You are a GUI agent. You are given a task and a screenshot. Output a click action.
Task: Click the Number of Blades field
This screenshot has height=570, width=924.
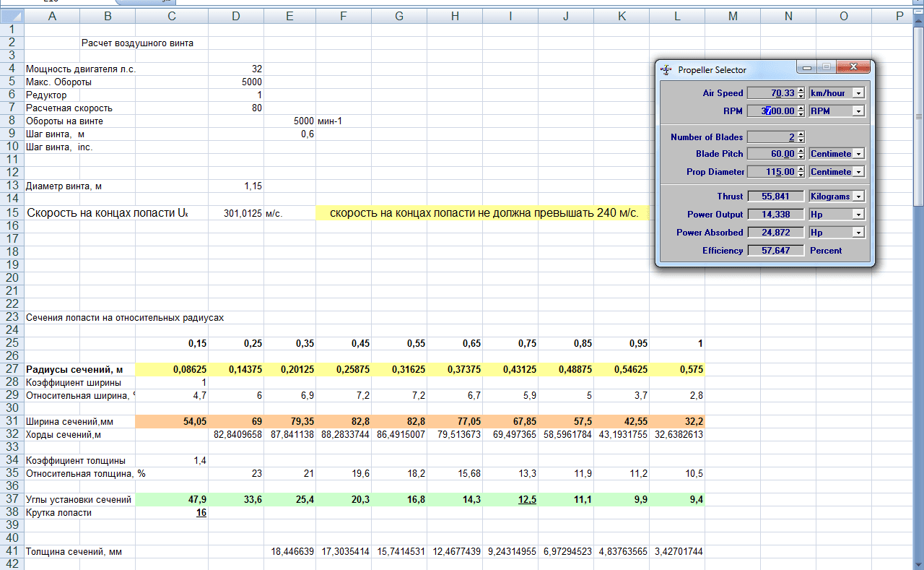pyautogui.click(x=771, y=137)
